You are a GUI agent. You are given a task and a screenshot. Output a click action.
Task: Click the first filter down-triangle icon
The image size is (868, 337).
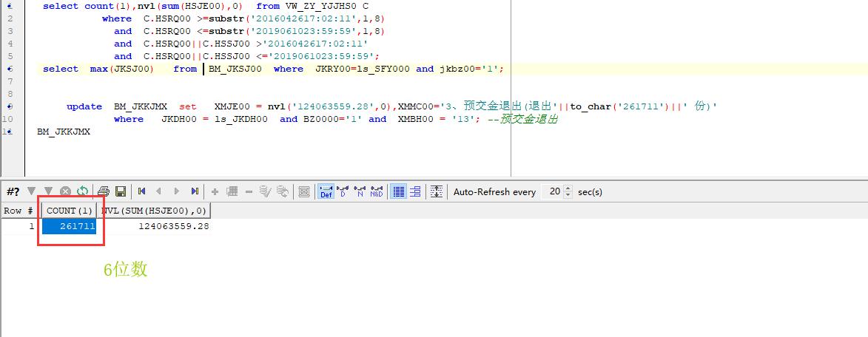[32, 191]
